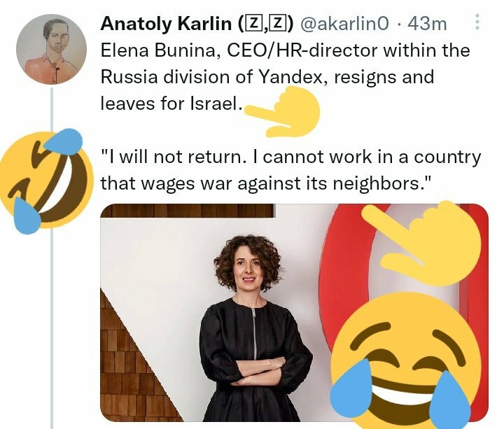Click the display name Anatoly Karlin
Image resolution: width=504 pixels, height=429 pixels.
(x=166, y=24)
